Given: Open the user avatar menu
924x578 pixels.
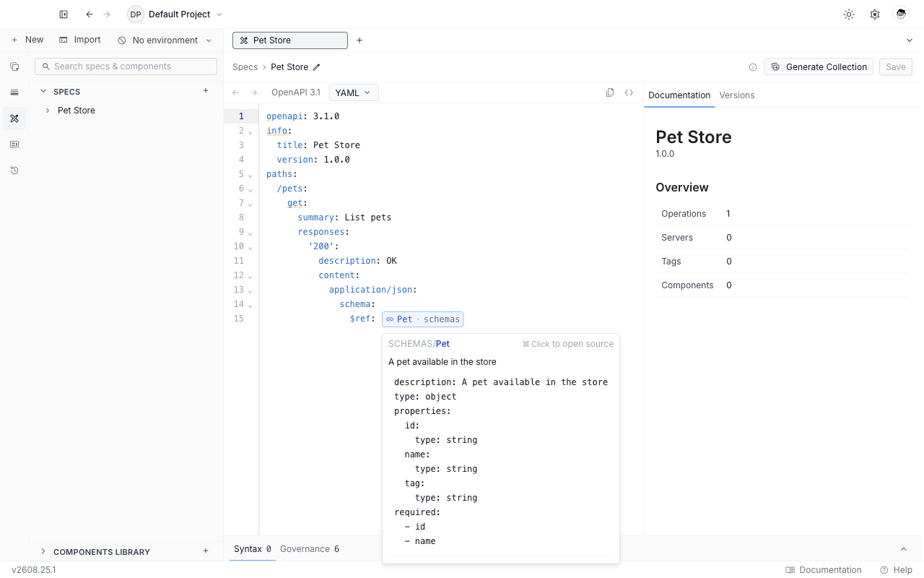Looking at the screenshot, I should (x=900, y=14).
